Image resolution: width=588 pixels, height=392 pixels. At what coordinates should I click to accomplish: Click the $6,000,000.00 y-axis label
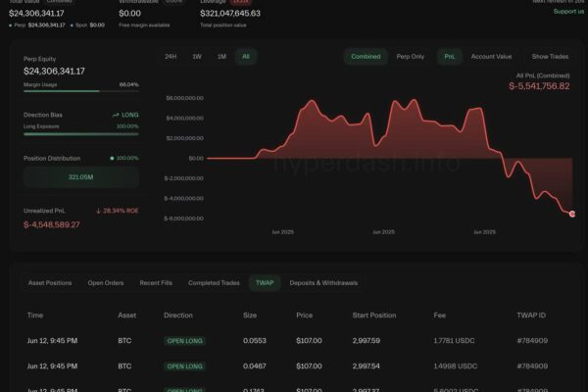pos(184,98)
